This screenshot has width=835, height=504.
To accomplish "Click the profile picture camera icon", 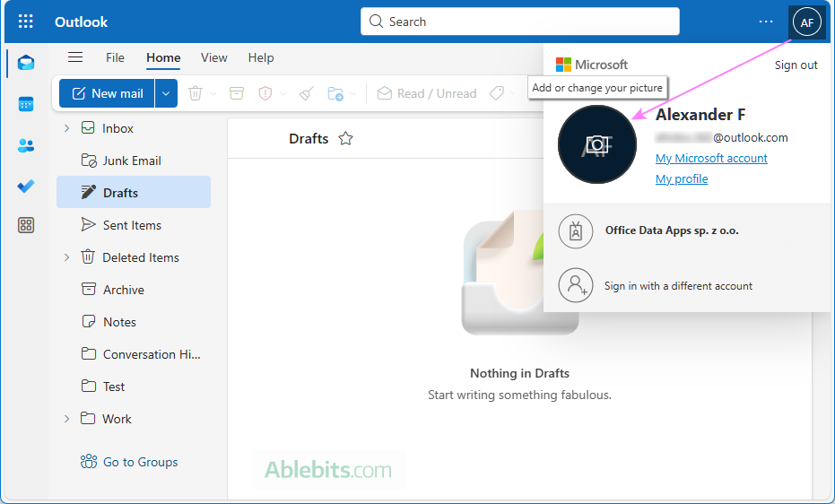I will pos(596,144).
